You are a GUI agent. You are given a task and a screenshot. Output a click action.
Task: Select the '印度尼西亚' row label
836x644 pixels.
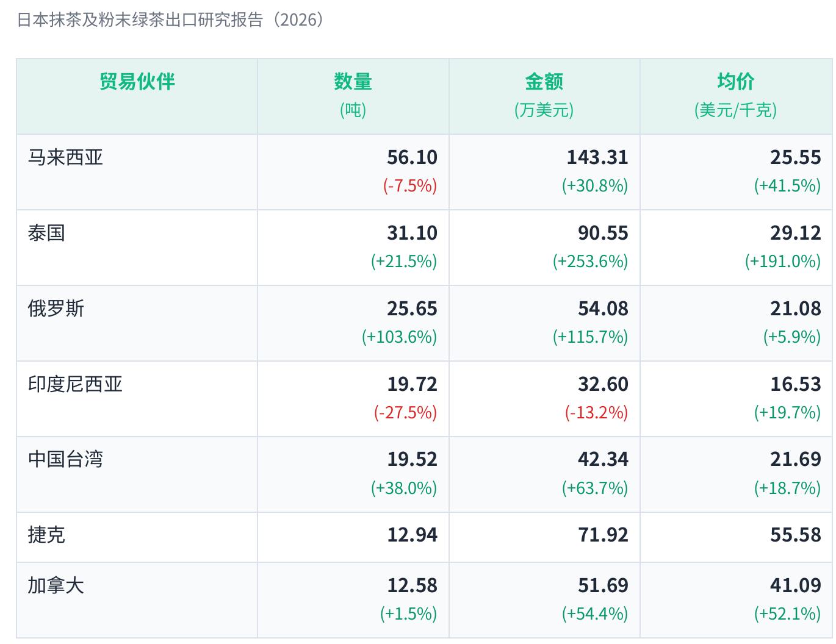[x=75, y=384]
